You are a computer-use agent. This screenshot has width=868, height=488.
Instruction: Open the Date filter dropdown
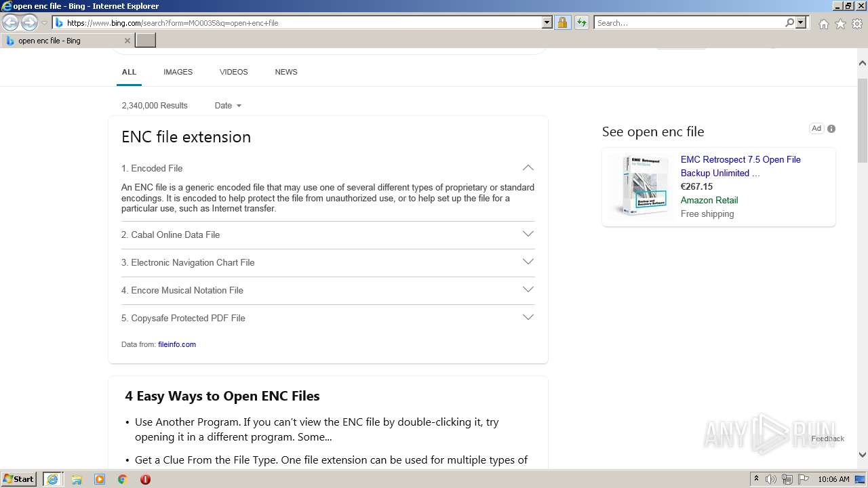tap(228, 106)
